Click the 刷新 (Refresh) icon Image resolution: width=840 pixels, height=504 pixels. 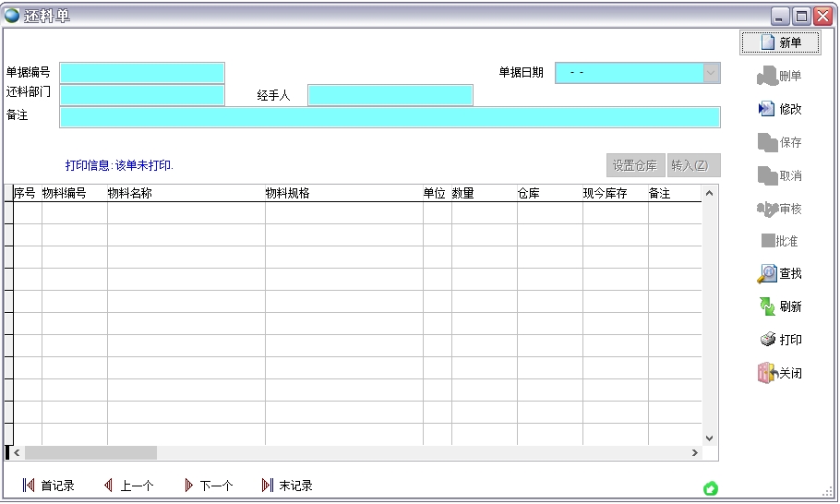[767, 306]
